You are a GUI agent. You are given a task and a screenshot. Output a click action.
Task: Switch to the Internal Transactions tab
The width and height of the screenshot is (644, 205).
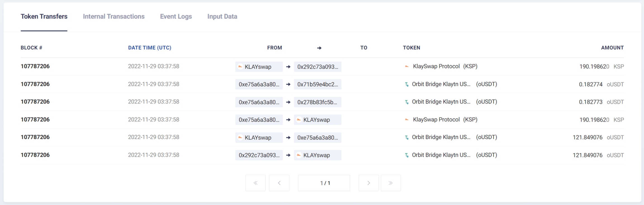113,17
